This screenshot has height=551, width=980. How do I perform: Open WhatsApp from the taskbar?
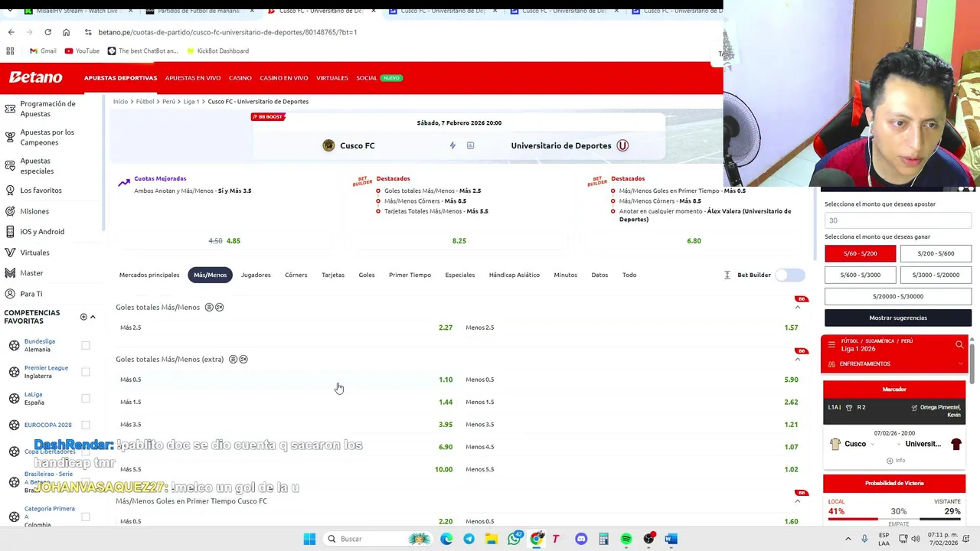coord(514,539)
